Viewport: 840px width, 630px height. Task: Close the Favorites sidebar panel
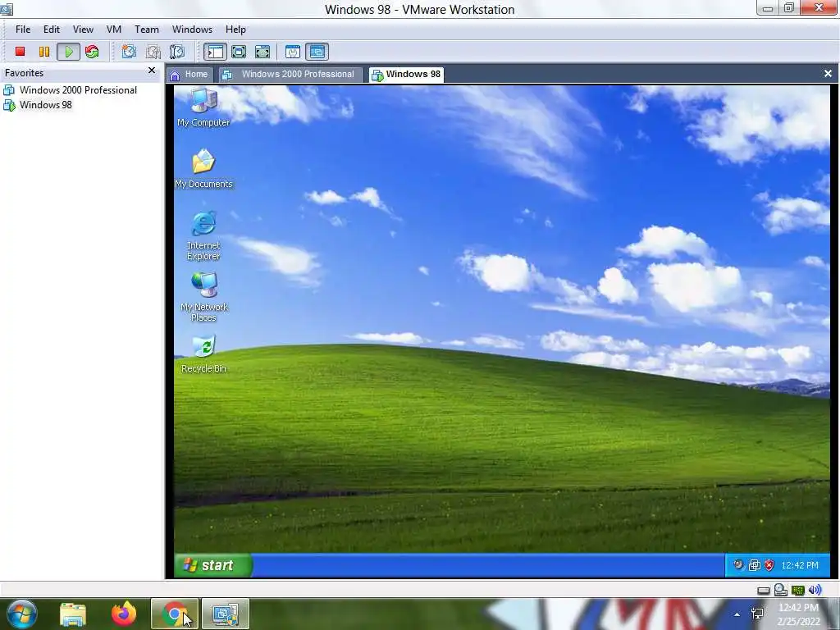152,71
